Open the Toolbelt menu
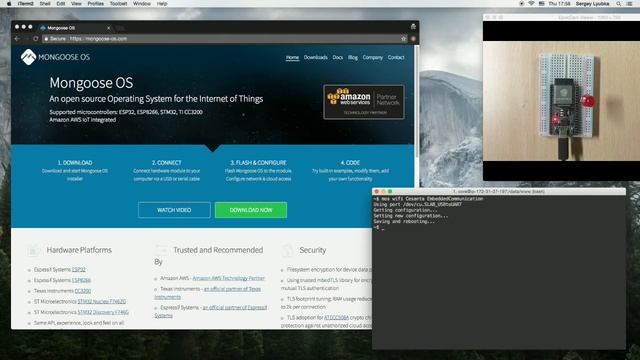 (x=118, y=4)
